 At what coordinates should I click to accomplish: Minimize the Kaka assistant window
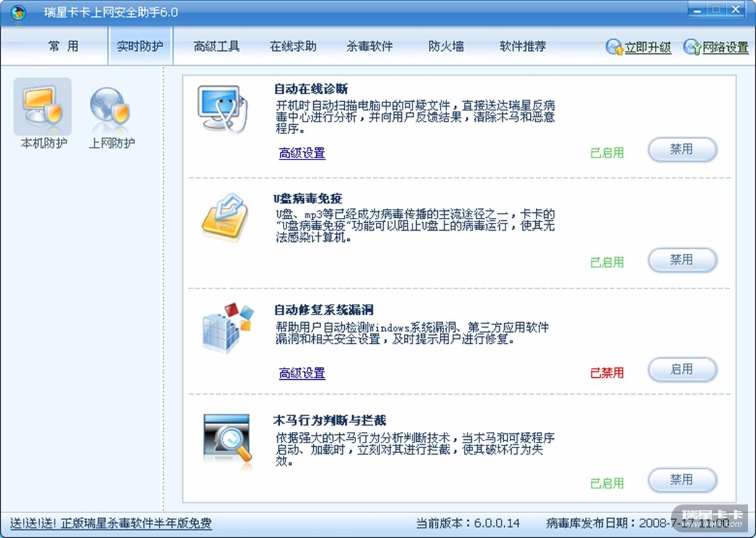tap(698, 9)
